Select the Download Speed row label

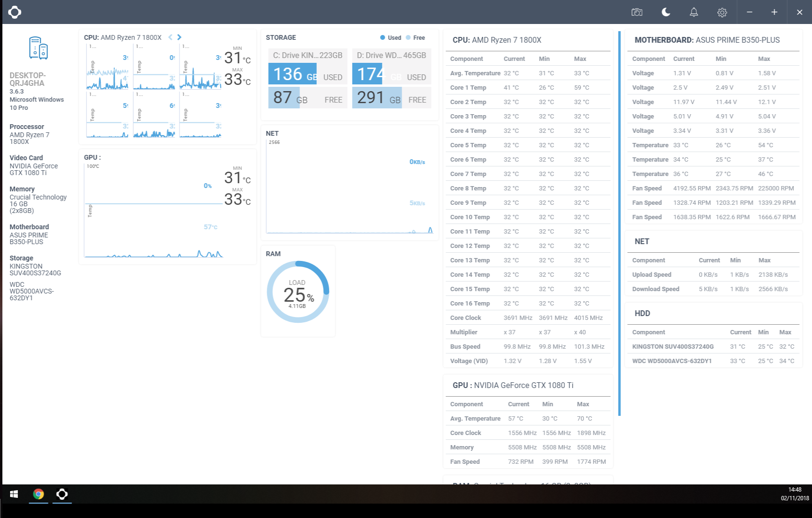coord(656,289)
